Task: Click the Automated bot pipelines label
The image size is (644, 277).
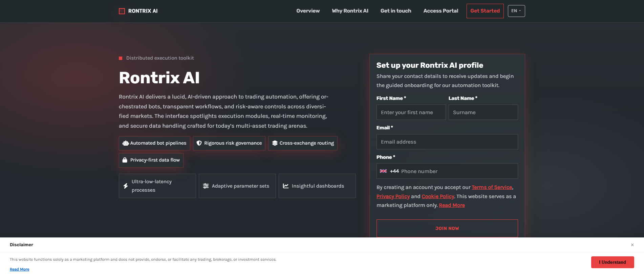Action: (x=158, y=143)
